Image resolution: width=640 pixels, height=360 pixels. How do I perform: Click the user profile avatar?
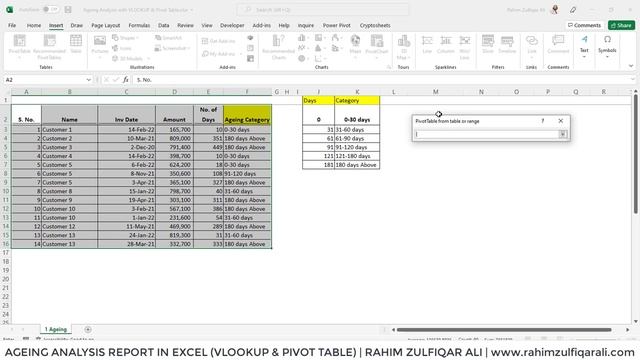(x=555, y=9)
